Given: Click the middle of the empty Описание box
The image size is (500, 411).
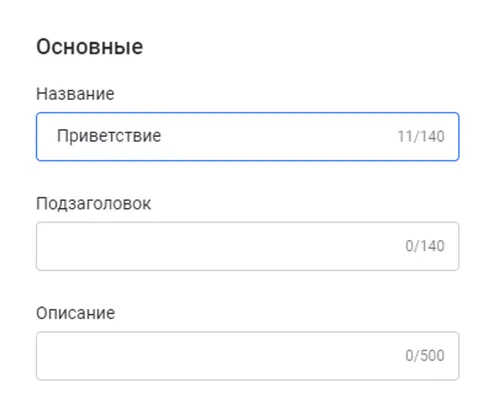Looking at the screenshot, I should tap(247, 356).
